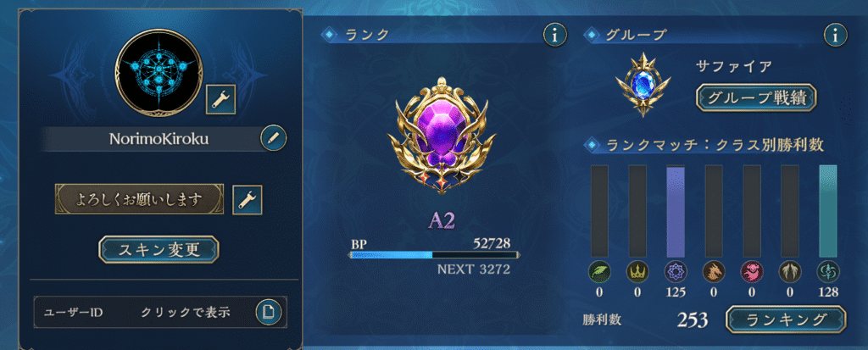Image resolution: width=868 pixels, height=350 pixels.
Task: Click the green leaf class icon
Action: [599, 273]
